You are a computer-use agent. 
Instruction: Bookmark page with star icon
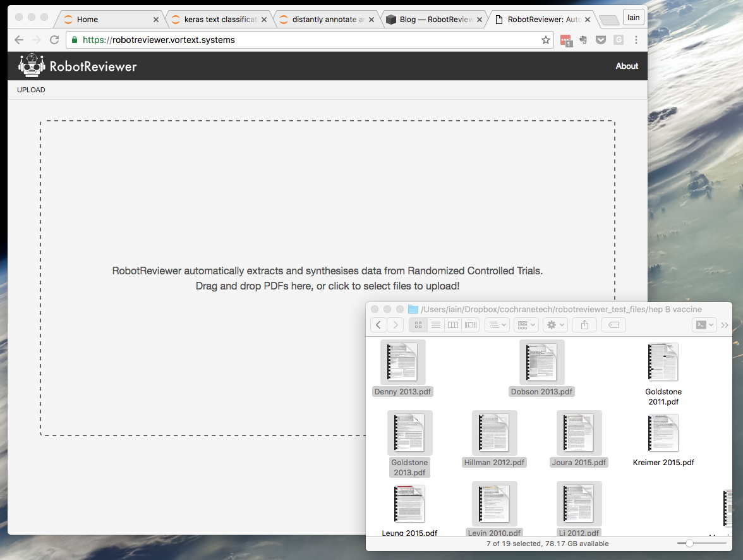coord(546,40)
